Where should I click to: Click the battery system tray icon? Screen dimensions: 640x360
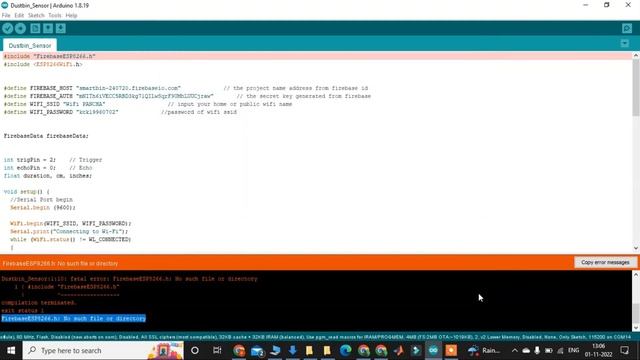coord(549,351)
